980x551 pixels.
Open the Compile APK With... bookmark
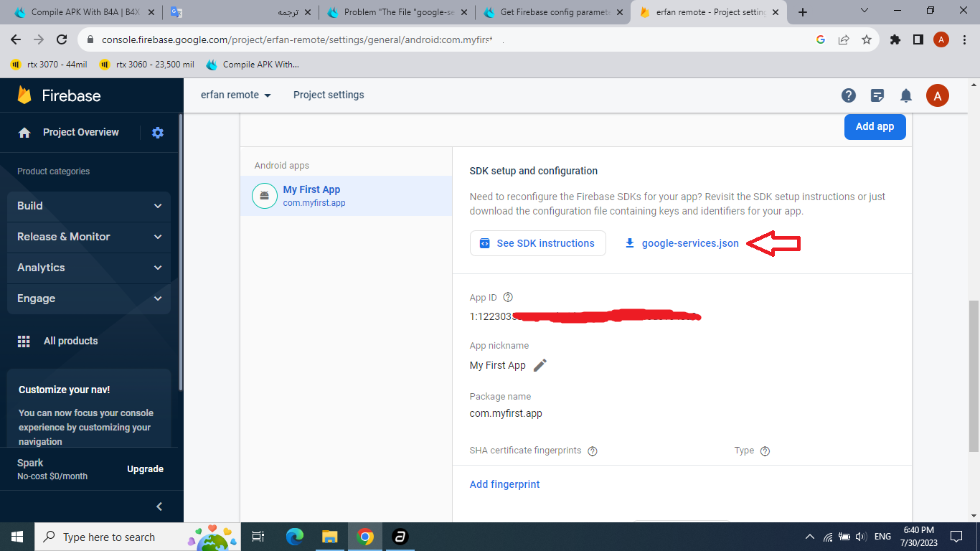253,65
